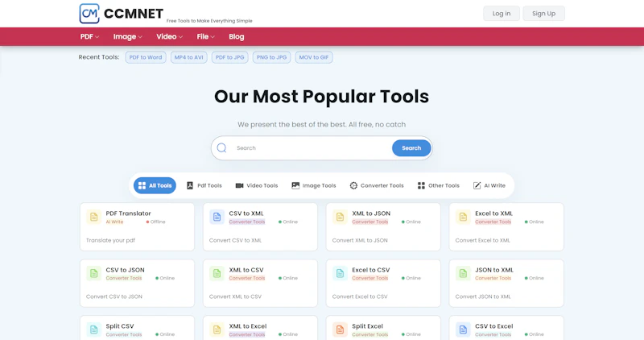Switch to the AI Write tab
Viewport: 644px width, 340px height.
[x=489, y=185]
